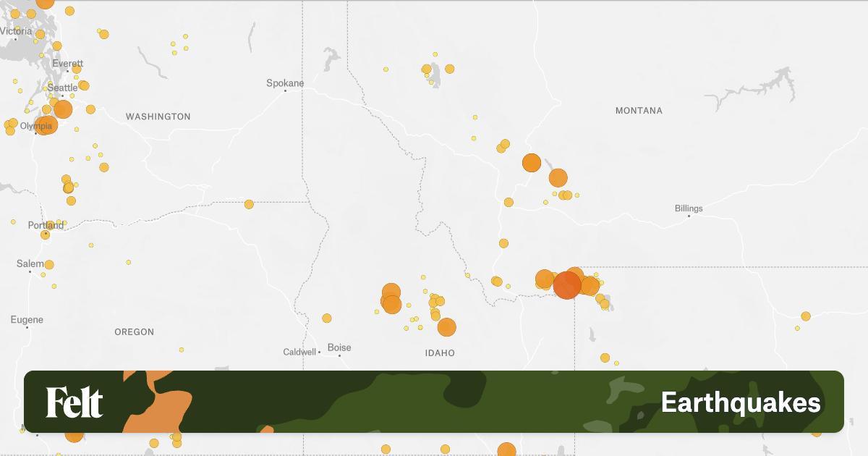Screen dimensions: 868x456
Task: Select the IDAHO state label
Action: point(440,353)
